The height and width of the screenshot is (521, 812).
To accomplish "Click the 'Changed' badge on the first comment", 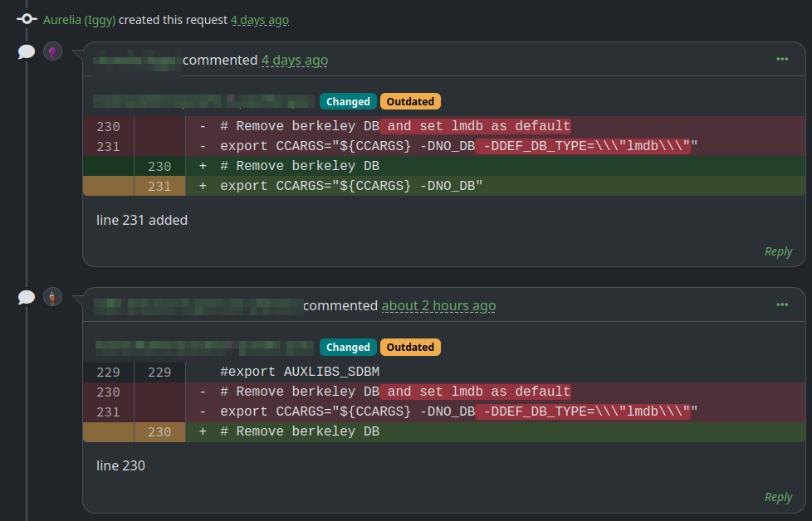I will pos(348,101).
